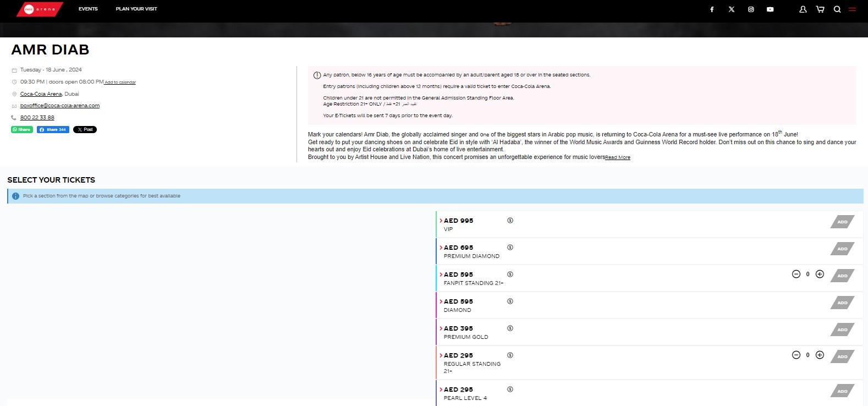The image size is (868, 406).
Task: Click ADD button for VIP tickets
Action: tap(842, 222)
